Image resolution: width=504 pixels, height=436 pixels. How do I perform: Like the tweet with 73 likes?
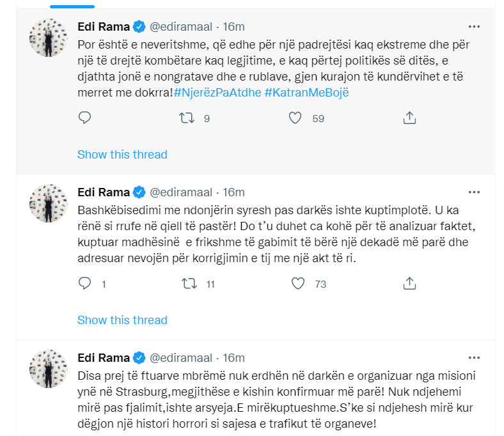point(297,283)
